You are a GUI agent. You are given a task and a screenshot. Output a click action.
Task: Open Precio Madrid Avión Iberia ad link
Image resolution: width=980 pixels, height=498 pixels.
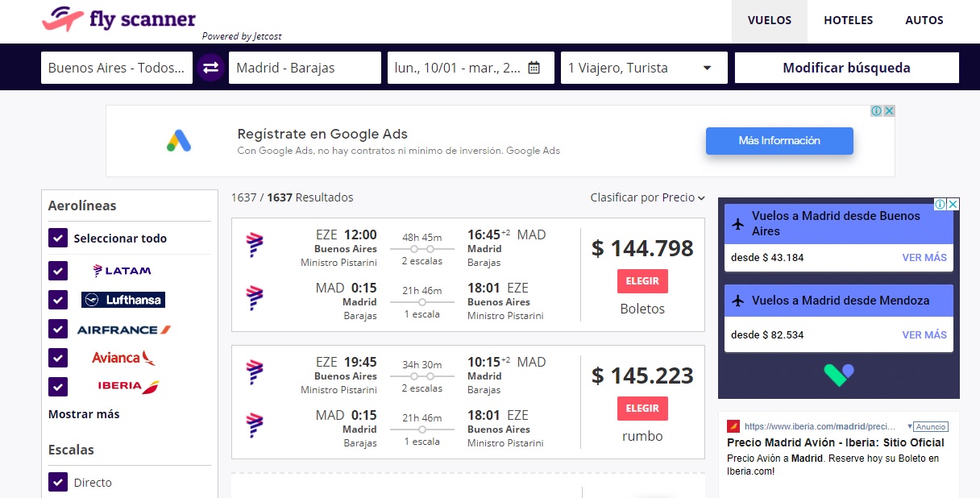click(836, 442)
